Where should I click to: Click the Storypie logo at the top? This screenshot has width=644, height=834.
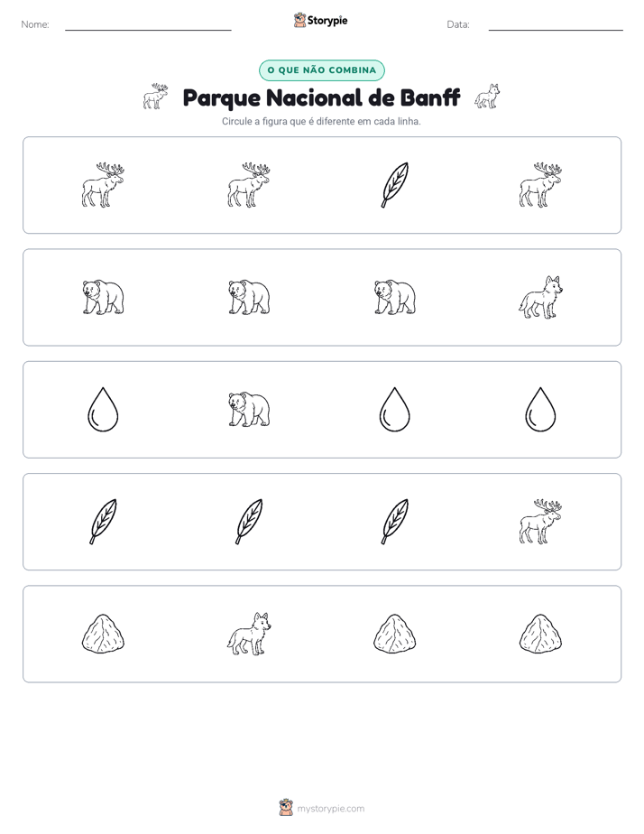coord(321,20)
